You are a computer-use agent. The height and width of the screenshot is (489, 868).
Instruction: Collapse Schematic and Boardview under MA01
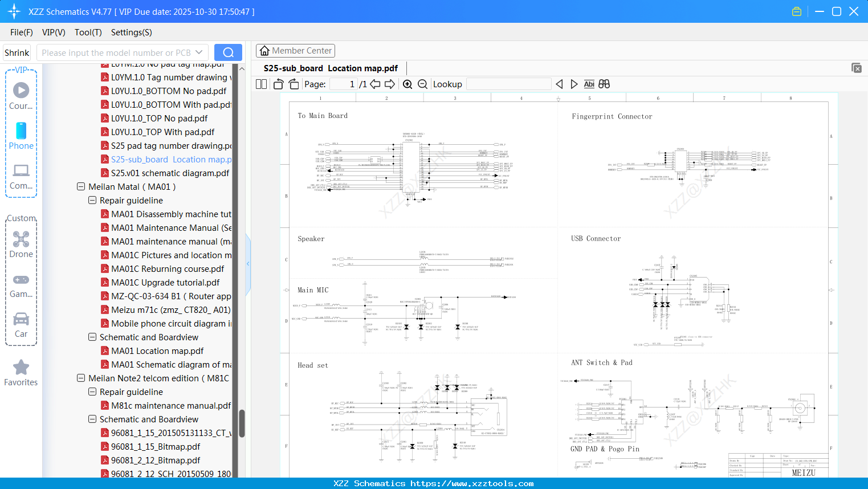coord(92,337)
